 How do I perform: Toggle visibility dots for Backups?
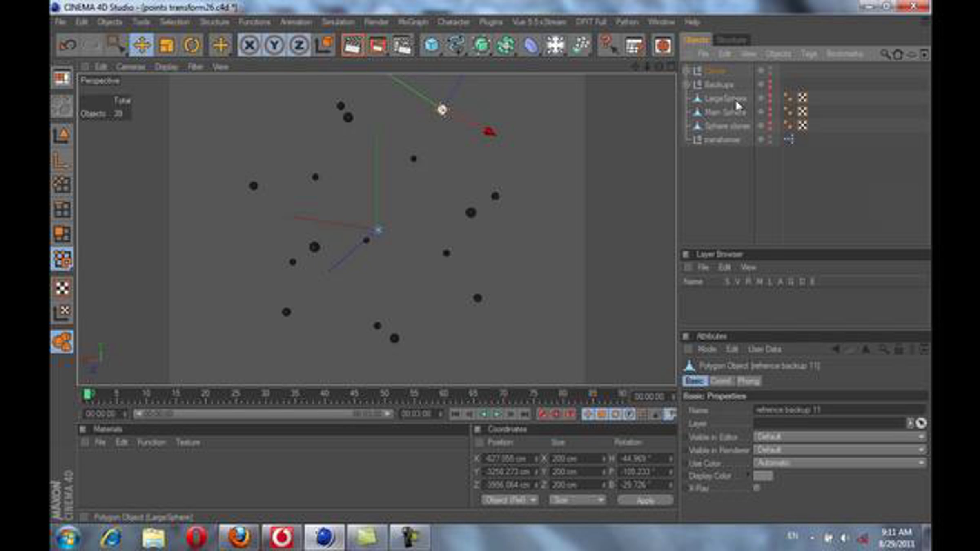(770, 84)
